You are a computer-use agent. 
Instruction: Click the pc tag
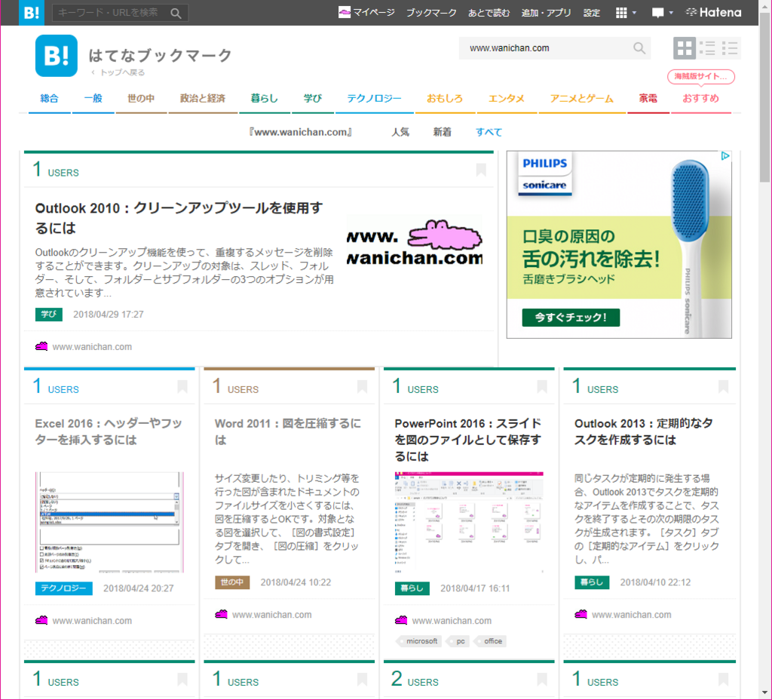point(458,641)
